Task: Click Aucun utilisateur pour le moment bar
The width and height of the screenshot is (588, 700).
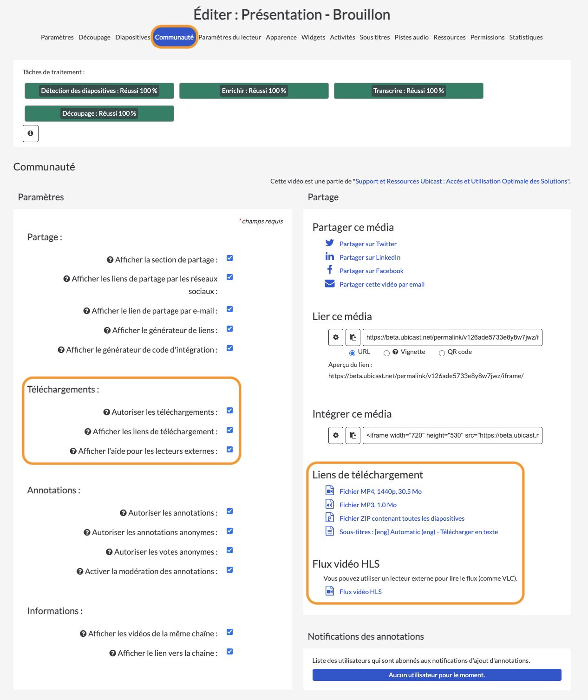Action: click(x=437, y=675)
